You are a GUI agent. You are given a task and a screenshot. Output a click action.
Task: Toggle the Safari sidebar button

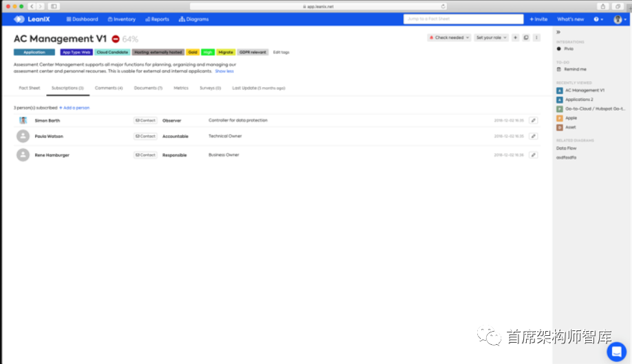pos(54,6)
